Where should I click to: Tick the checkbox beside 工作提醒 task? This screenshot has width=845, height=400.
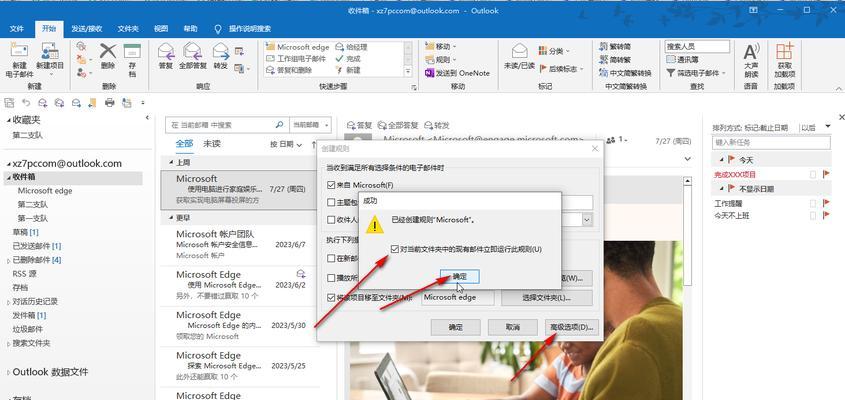point(812,204)
